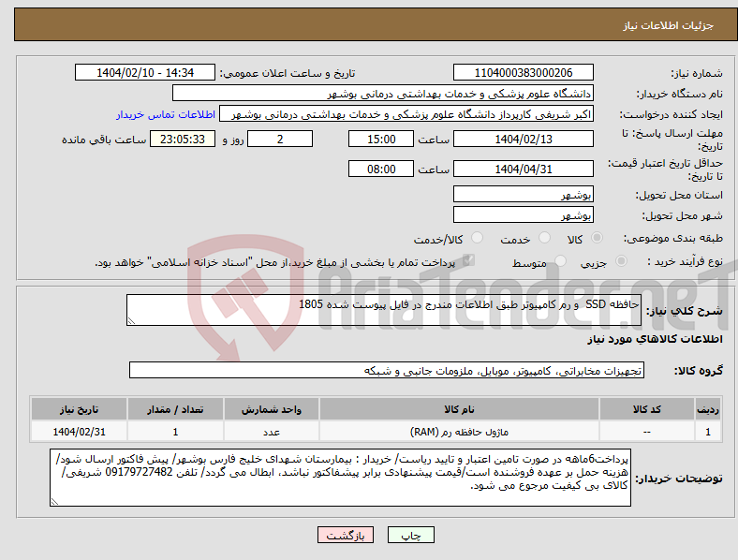Click the remaining time field 23:05:33

(183, 139)
